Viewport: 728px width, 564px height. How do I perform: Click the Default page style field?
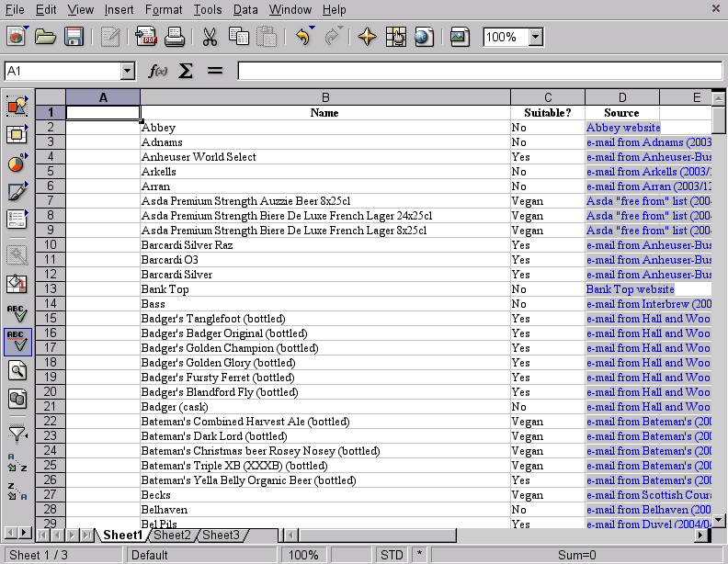click(202, 555)
